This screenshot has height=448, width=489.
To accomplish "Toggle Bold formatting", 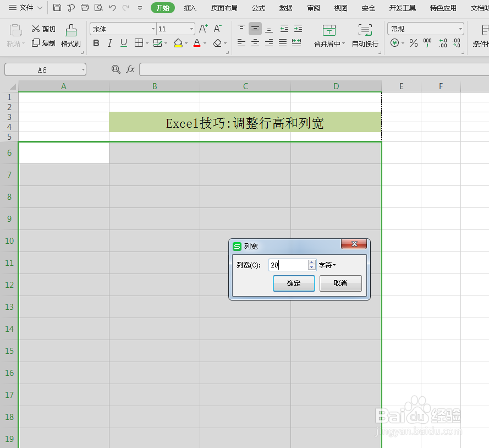I will pos(96,43).
